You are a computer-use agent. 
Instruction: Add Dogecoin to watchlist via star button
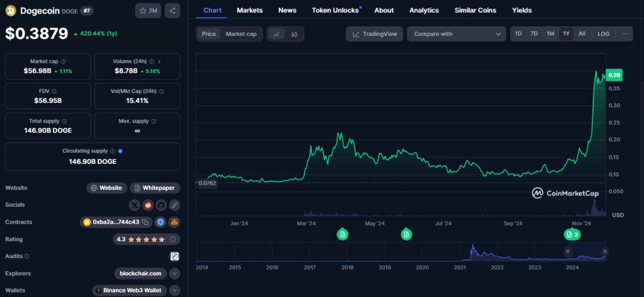(x=148, y=11)
